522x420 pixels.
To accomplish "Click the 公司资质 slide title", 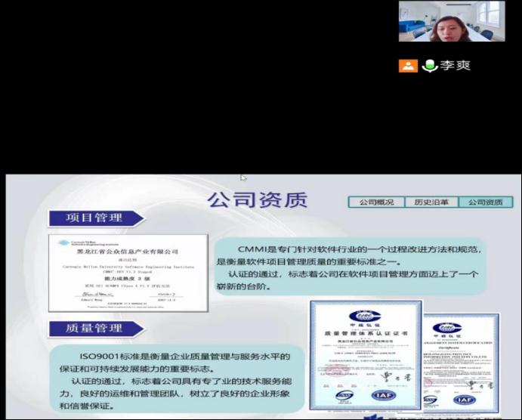I will 258,200.
